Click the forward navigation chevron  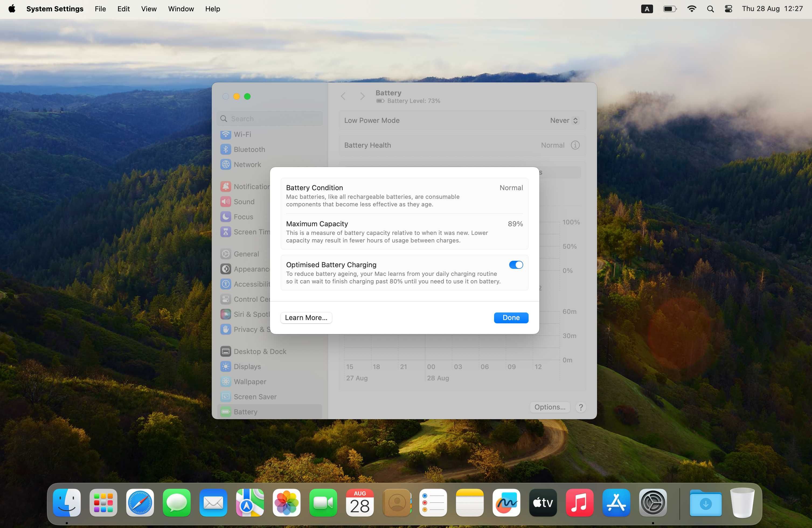[x=362, y=96]
